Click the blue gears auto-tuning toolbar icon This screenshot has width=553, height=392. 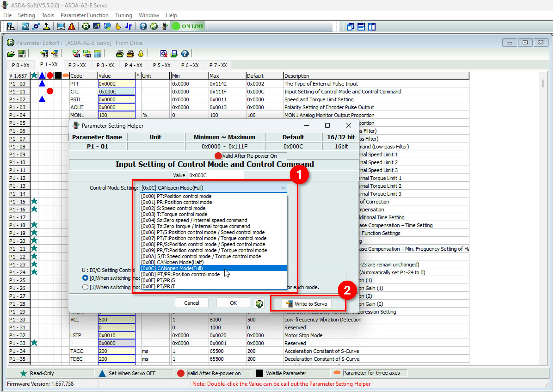(36, 26)
